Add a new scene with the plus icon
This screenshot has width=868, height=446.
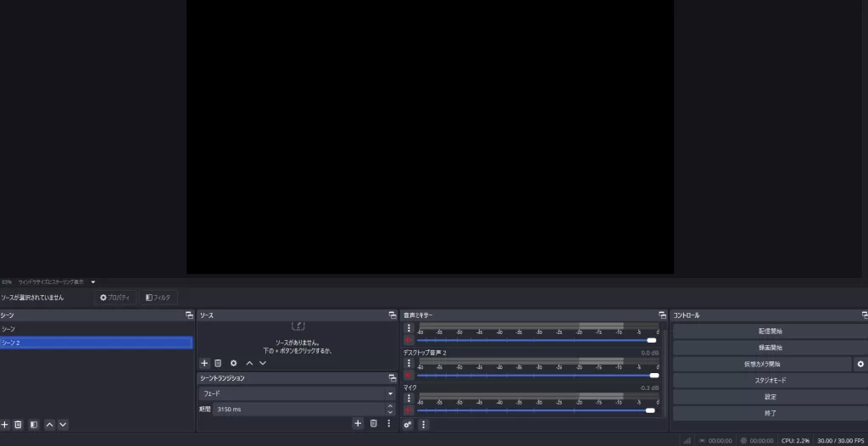tap(5, 424)
